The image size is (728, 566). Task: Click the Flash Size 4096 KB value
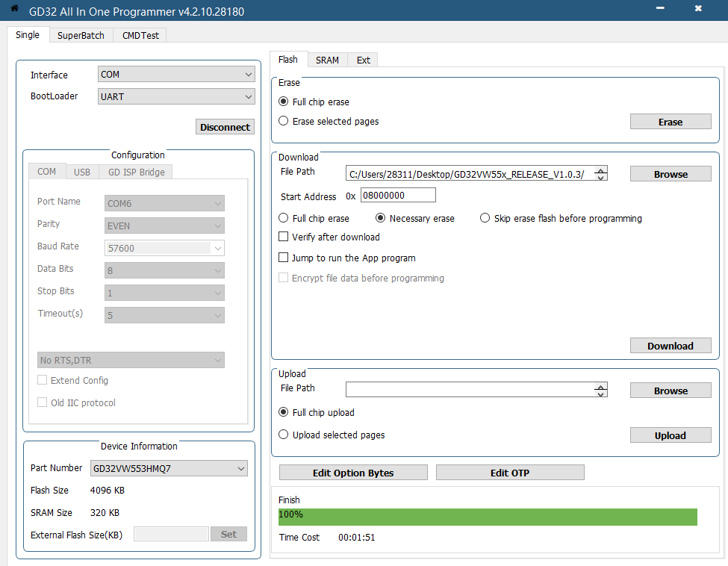[108, 491]
